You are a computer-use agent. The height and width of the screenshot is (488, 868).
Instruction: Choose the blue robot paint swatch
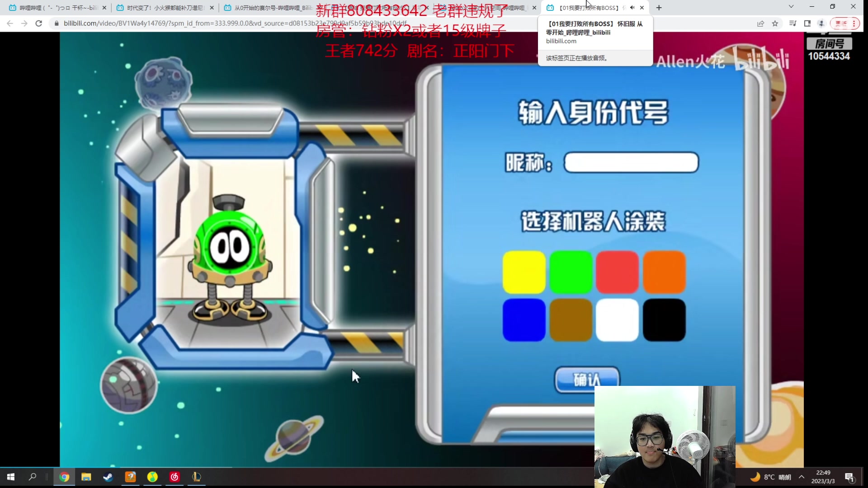[x=524, y=319]
